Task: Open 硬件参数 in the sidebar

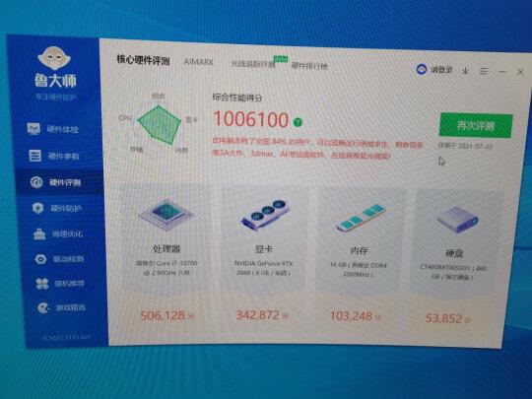Action: click(x=54, y=156)
